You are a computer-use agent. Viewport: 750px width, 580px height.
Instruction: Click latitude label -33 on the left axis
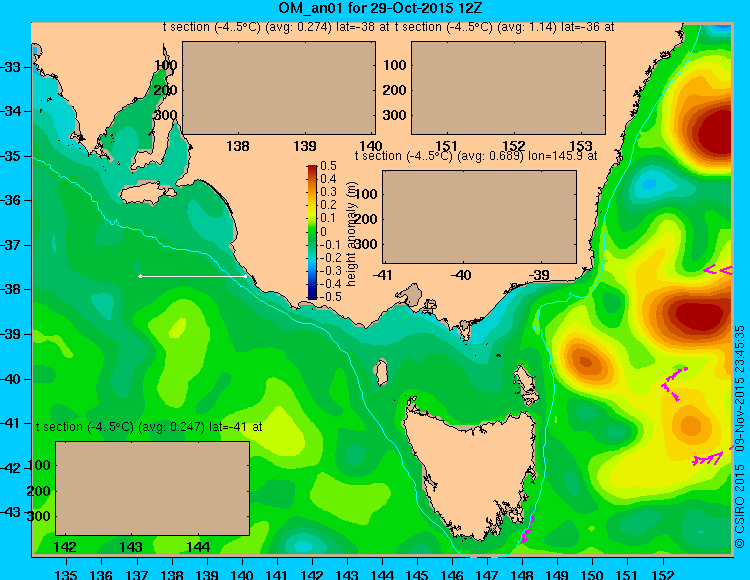tap(11, 67)
